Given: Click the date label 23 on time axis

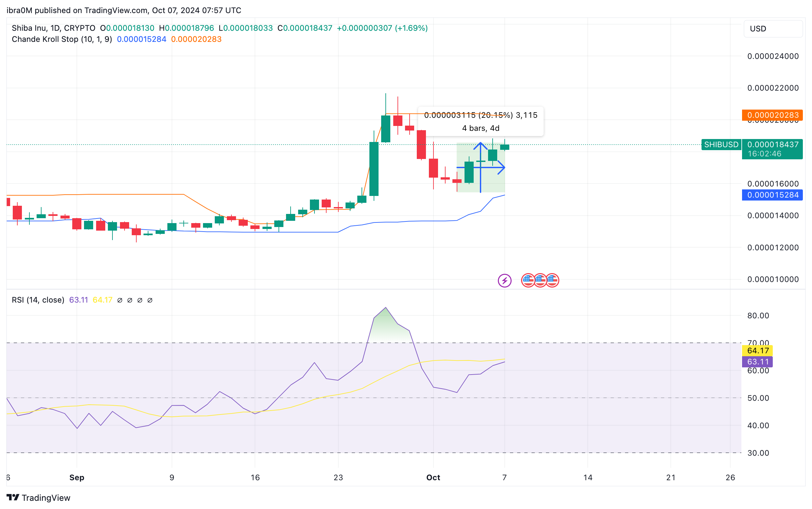Looking at the screenshot, I should 338,477.
